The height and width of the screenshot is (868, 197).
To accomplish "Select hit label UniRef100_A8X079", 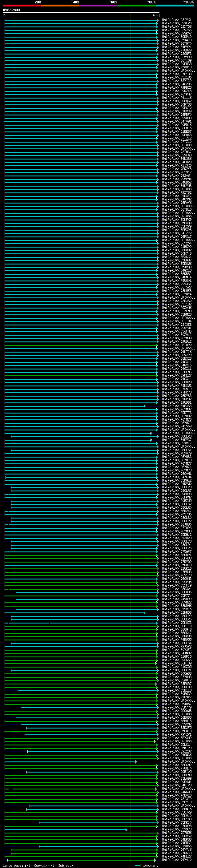I will (176, 453).
